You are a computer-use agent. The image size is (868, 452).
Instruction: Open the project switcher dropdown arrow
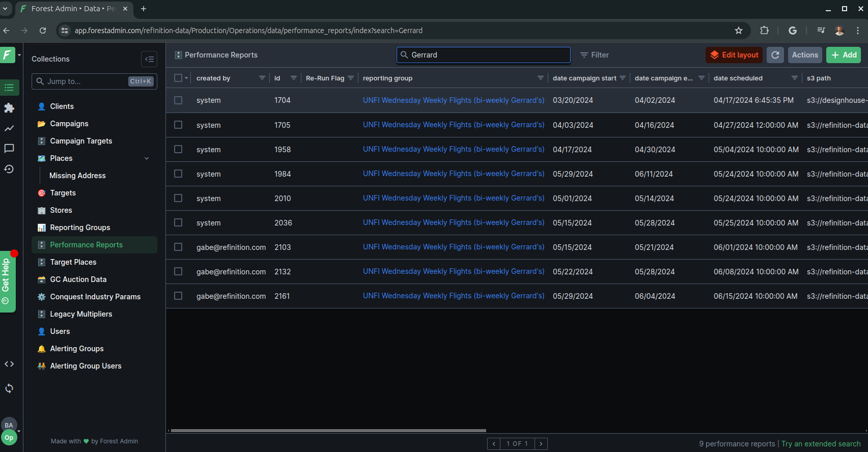click(19, 55)
